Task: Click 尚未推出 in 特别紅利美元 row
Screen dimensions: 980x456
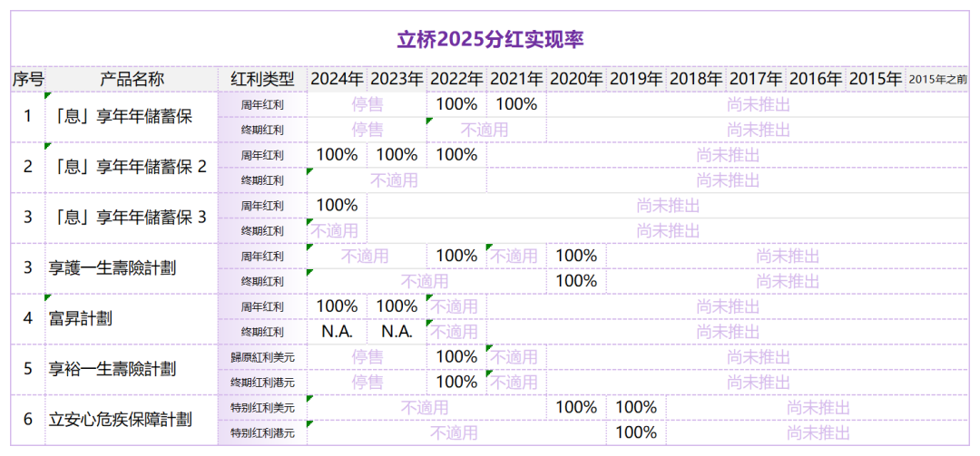Action: pyautogui.click(x=818, y=408)
